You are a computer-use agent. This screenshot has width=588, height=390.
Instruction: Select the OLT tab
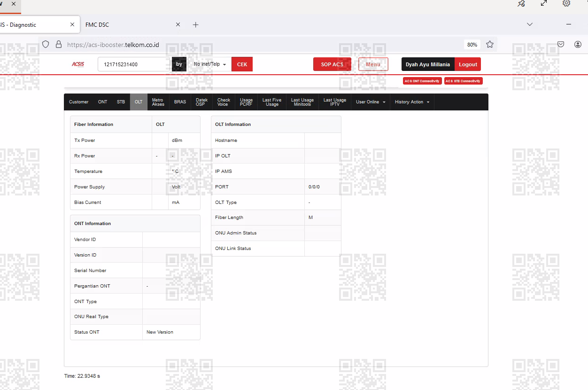click(139, 102)
